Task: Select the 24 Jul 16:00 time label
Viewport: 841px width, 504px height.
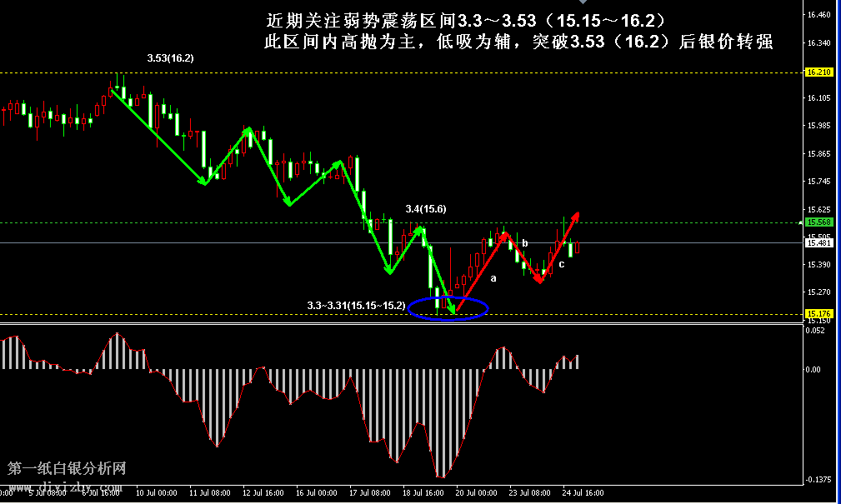Action: [x=583, y=492]
